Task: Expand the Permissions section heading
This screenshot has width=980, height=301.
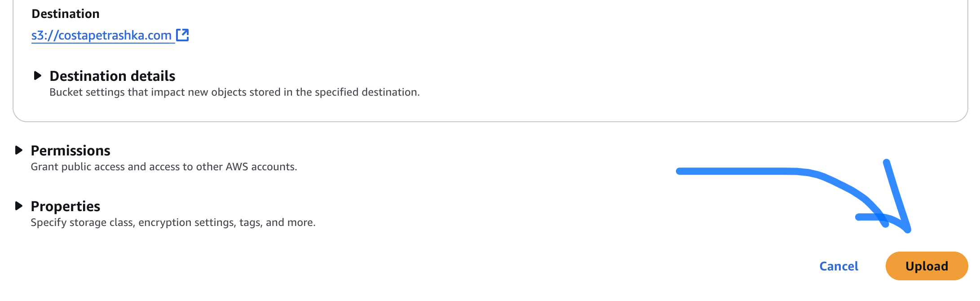Action: click(x=71, y=150)
